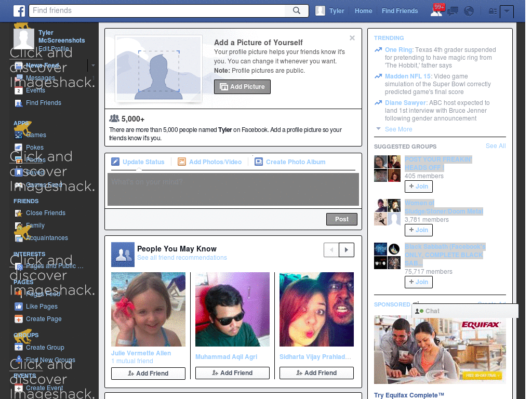Expand See More trending topics

coord(398,129)
